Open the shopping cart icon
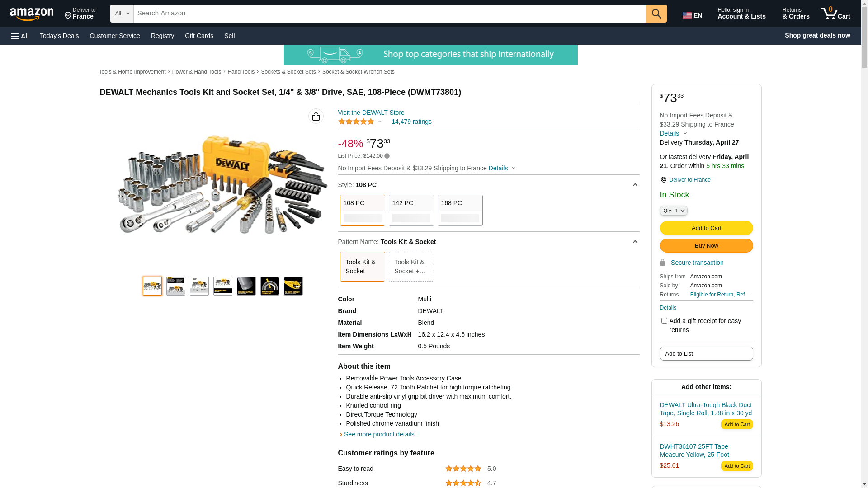 (835, 14)
